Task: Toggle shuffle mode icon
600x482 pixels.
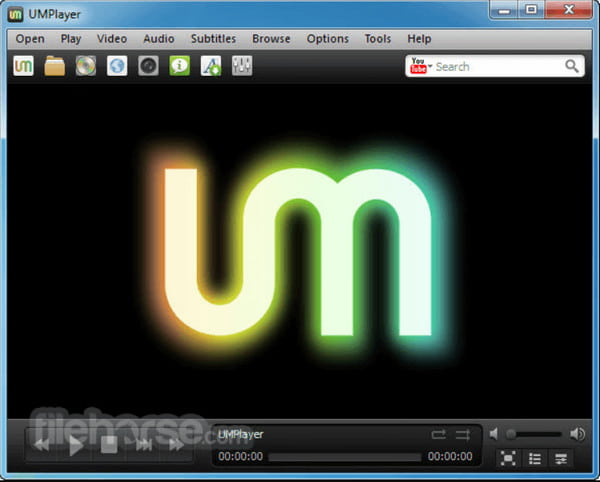Action: (x=463, y=435)
